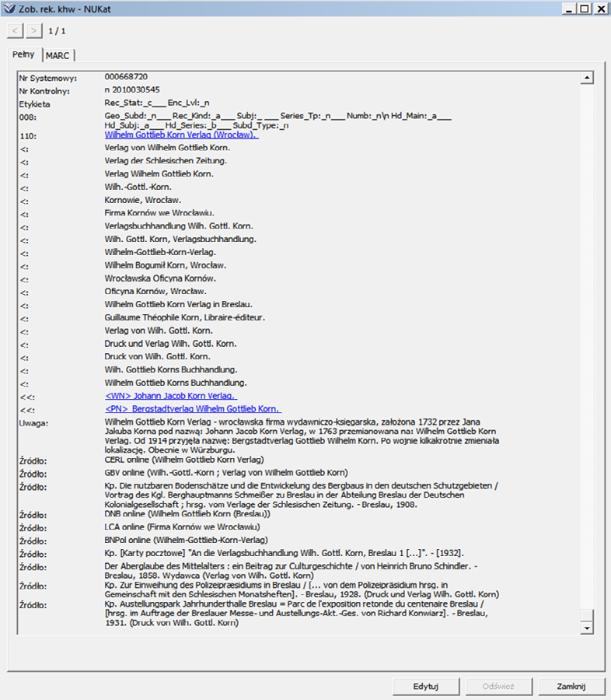Screen dimensions: 611x700
Task: Click the NUKat app icon in title bar
Action: coord(9,9)
